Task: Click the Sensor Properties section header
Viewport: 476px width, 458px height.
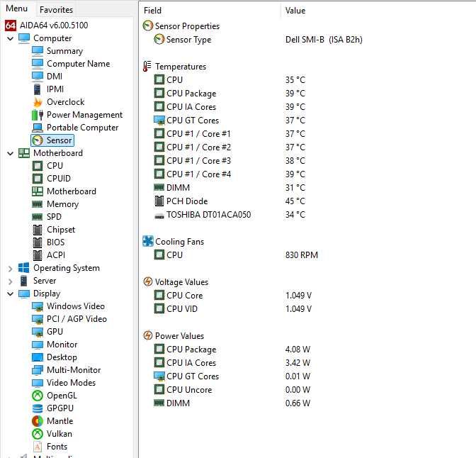Action: tap(187, 26)
